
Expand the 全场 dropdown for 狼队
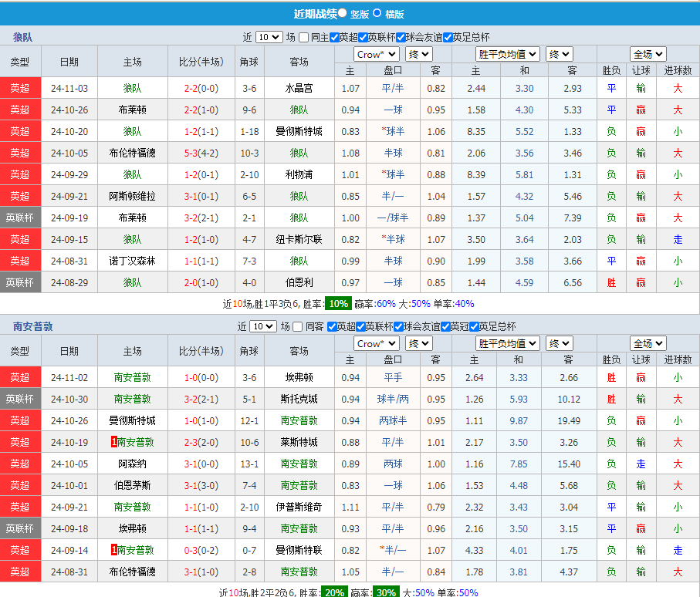648,54
